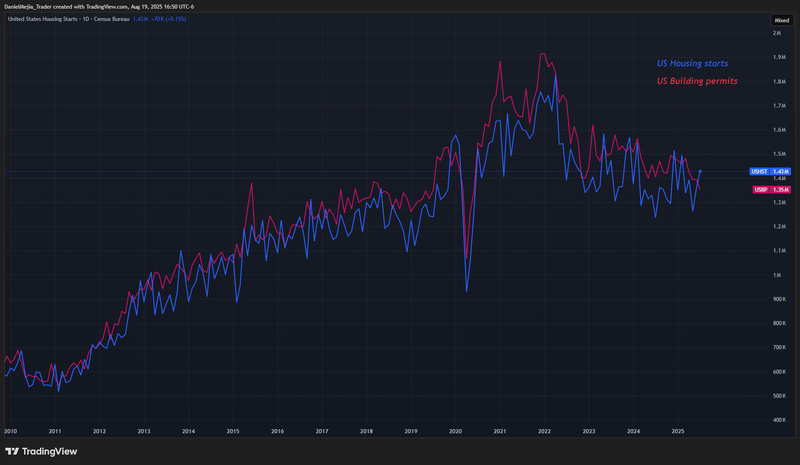The image size is (800, 465).
Task: Click the 'US Building permits' text annotation
Action: (x=697, y=81)
